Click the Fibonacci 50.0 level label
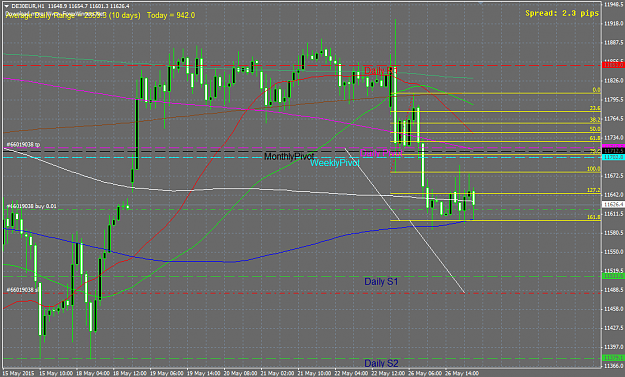Image resolution: width=625 pixels, height=377 pixels. (595, 129)
